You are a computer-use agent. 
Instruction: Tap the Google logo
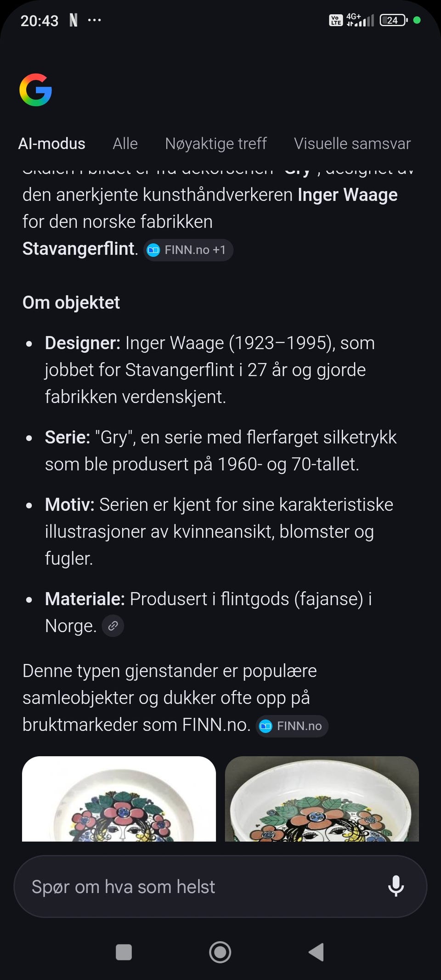pyautogui.click(x=35, y=90)
